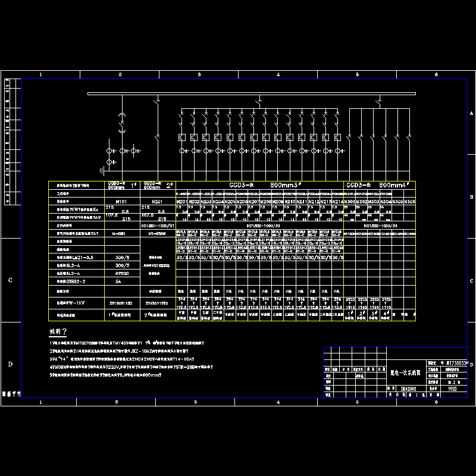This screenshot has width=476, height=476.
Task: Click the N301 circuit label
Action: pyautogui.click(x=350, y=202)
